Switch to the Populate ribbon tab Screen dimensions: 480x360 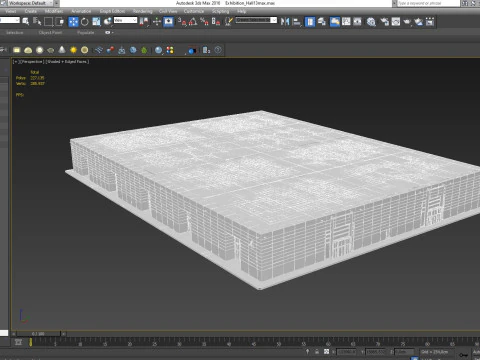click(x=86, y=33)
